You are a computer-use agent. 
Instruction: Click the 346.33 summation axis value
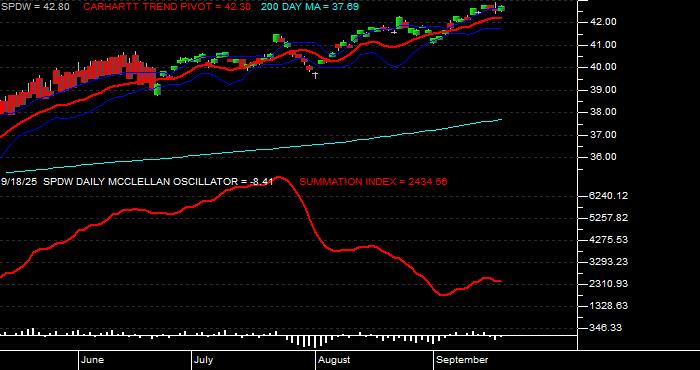(x=605, y=328)
